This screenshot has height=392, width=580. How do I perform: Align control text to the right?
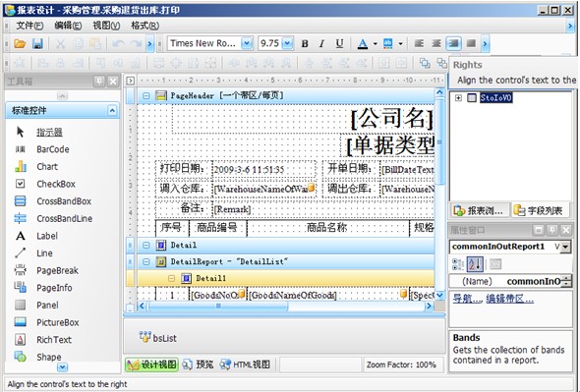coord(453,43)
